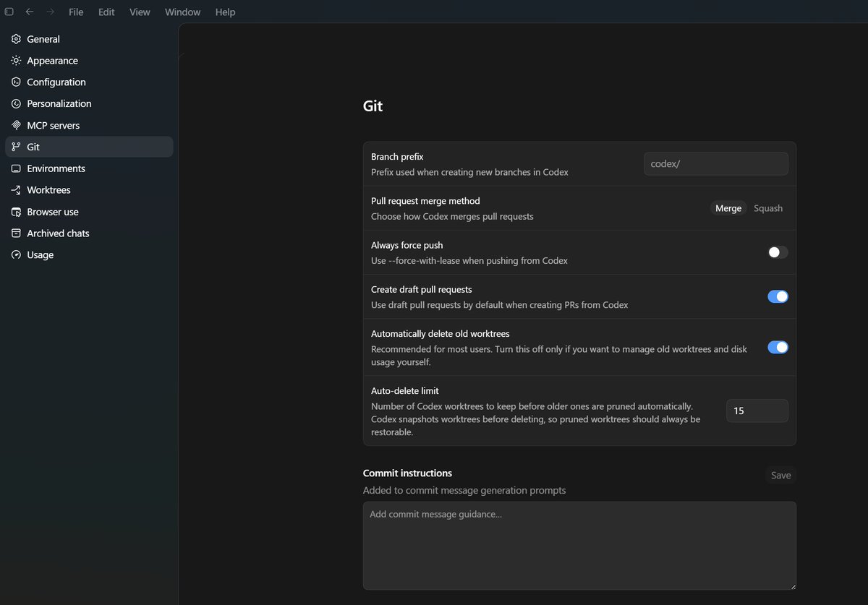Open Configuration settings
This screenshot has height=605, width=868.
click(x=89, y=82)
